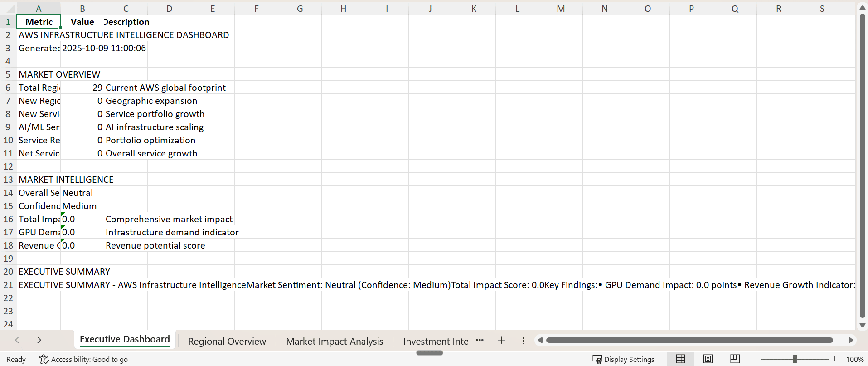Select column S header

tap(822, 9)
